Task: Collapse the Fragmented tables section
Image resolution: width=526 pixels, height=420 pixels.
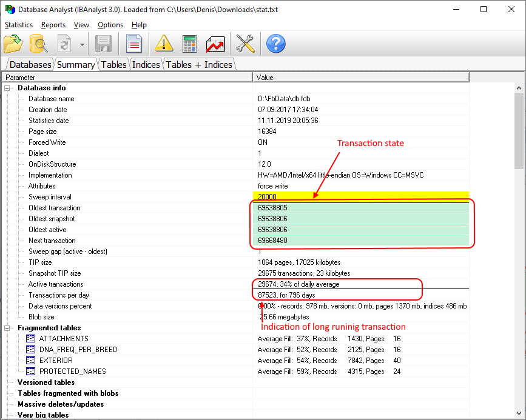Action: (x=8, y=328)
